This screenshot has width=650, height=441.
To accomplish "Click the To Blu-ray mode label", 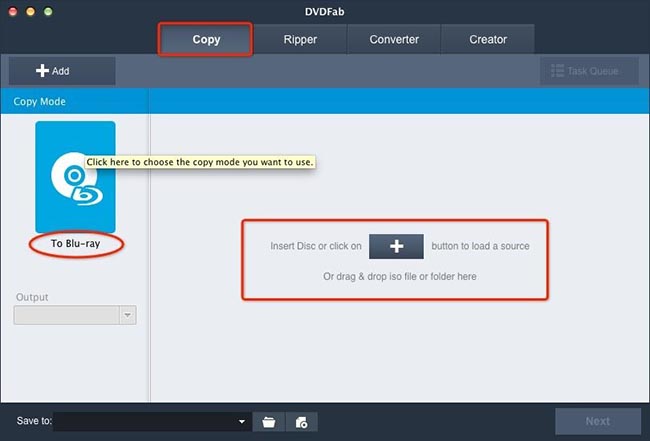I will tap(75, 243).
